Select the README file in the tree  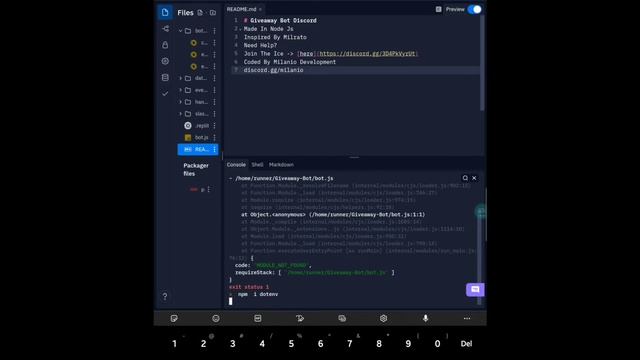pyautogui.click(x=198, y=149)
